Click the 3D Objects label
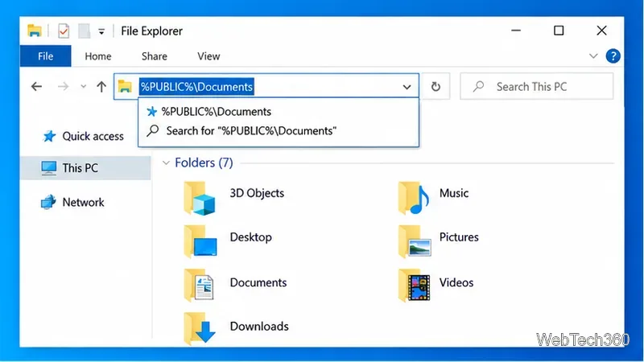Screen dimensions: 644x362 coord(257,193)
